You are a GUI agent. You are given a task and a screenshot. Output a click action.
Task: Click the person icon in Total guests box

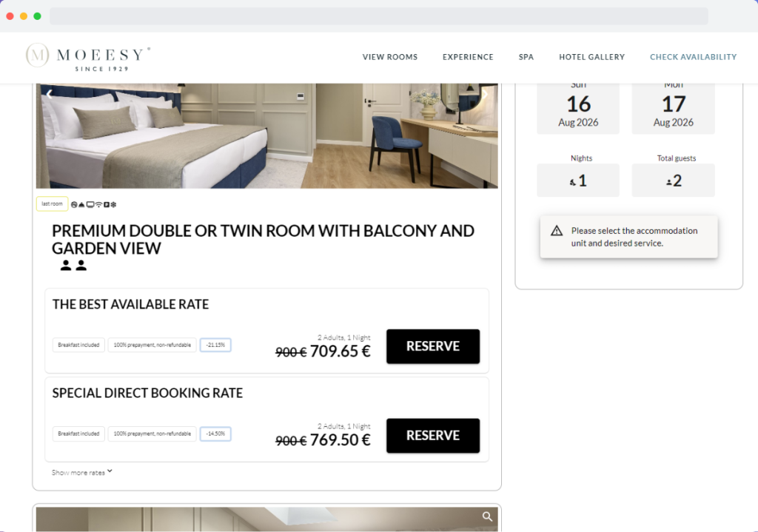[669, 182]
